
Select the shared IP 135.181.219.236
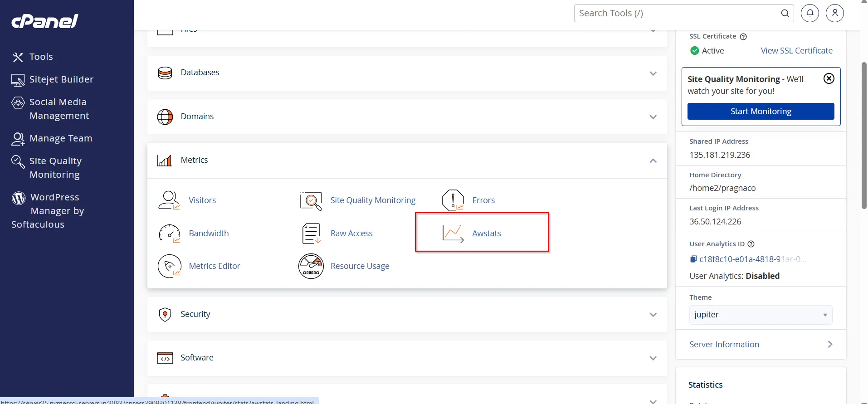click(720, 155)
